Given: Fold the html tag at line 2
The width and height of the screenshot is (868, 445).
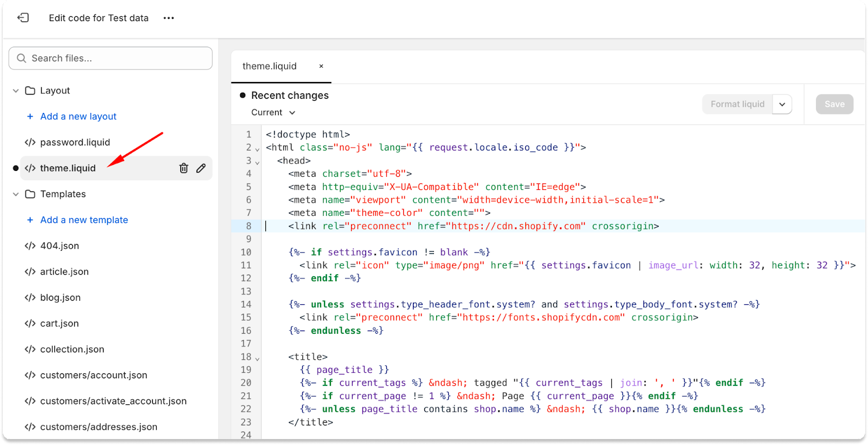Looking at the screenshot, I should 258,149.
